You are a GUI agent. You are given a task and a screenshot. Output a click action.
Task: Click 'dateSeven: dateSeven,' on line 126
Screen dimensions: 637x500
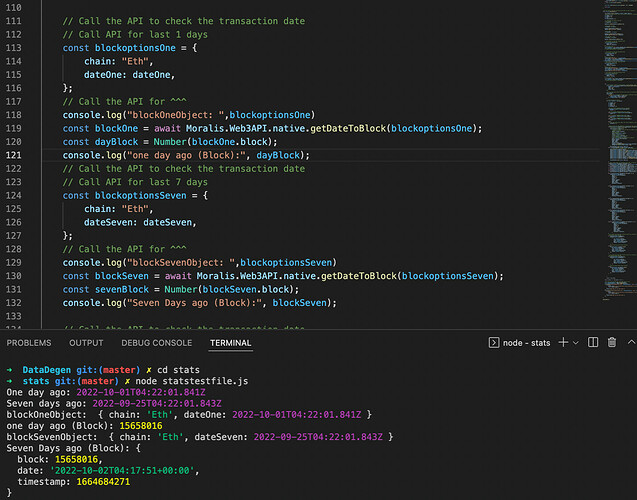click(140, 222)
